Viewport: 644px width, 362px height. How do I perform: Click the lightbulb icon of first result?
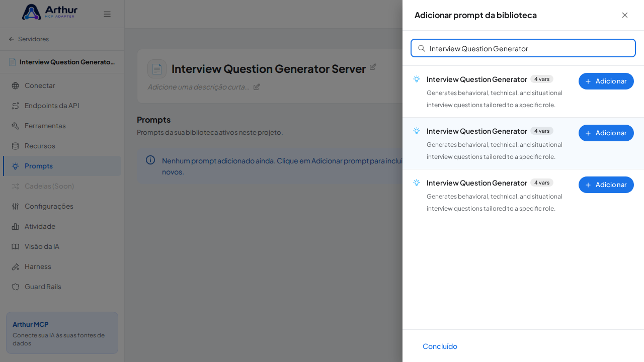click(417, 79)
